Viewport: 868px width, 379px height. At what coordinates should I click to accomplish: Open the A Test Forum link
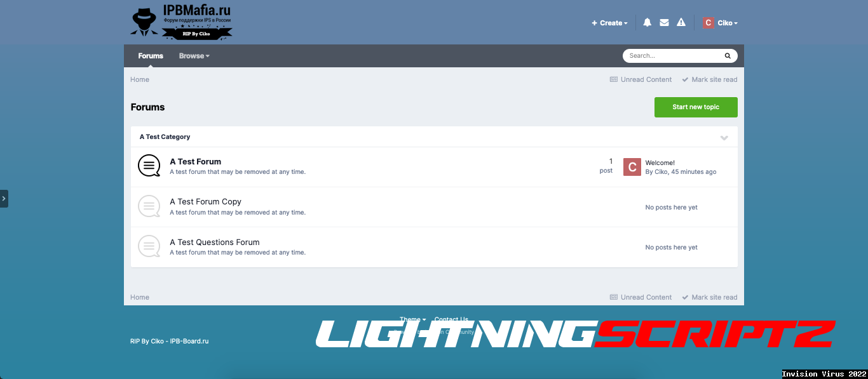pos(195,162)
